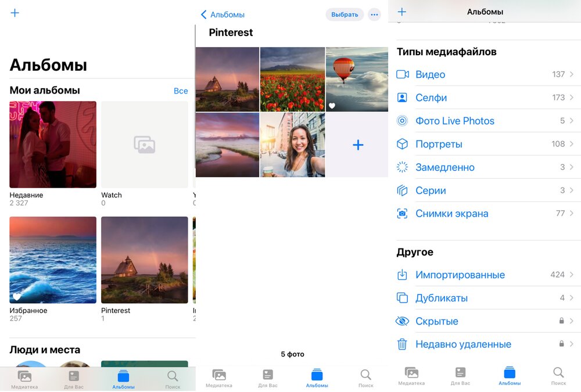Tap the Все link next to Мои альбомы
Image resolution: width=581 pixels, height=392 pixels.
click(181, 91)
